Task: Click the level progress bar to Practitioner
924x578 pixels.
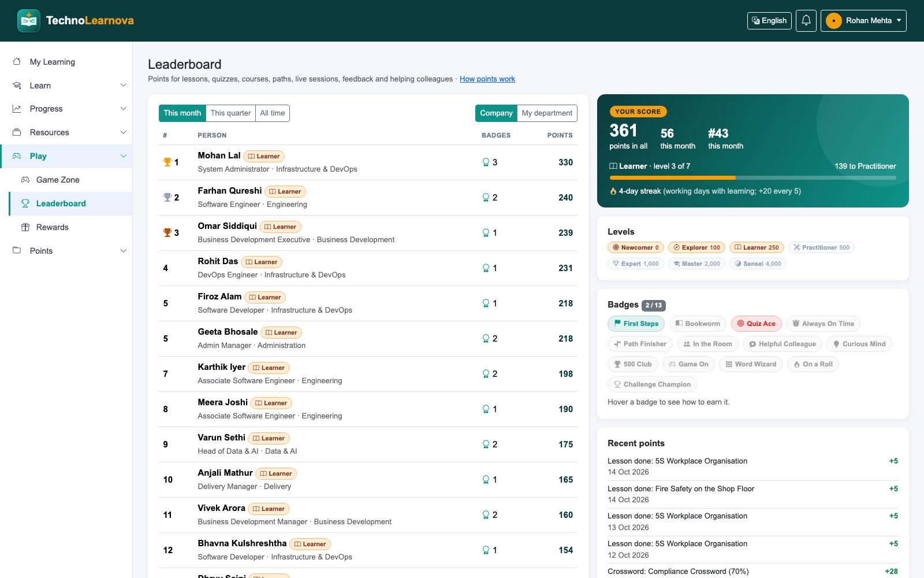Action: point(752,178)
